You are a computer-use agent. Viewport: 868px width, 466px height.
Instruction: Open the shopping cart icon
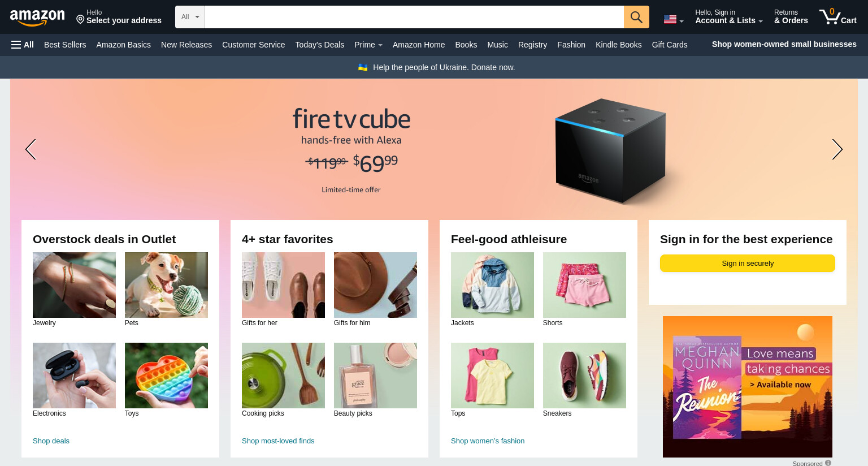837,16
